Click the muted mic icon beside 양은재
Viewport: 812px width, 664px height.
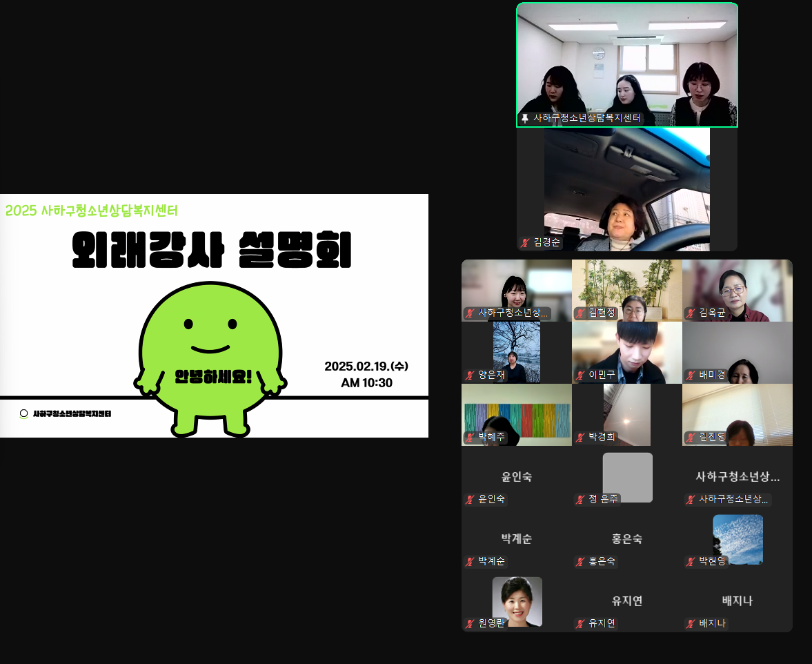pyautogui.click(x=471, y=375)
